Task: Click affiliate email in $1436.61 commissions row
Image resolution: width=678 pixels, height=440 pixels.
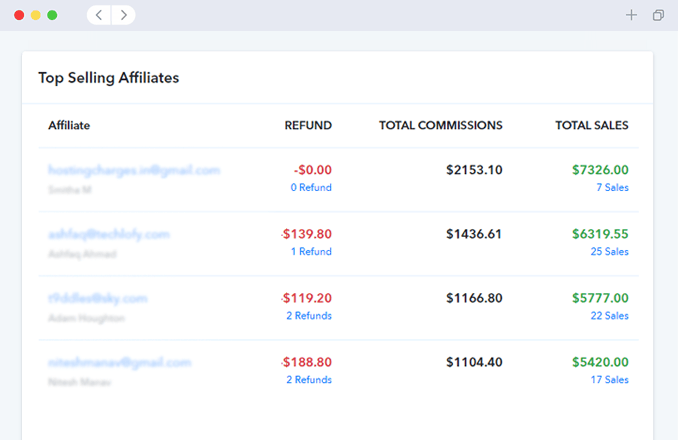Action: click(x=109, y=234)
